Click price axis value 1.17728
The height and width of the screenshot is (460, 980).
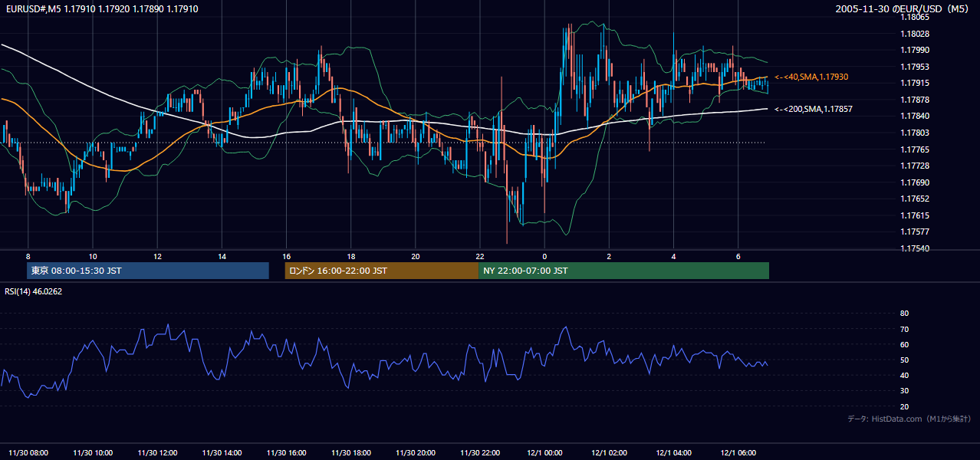click(x=916, y=166)
